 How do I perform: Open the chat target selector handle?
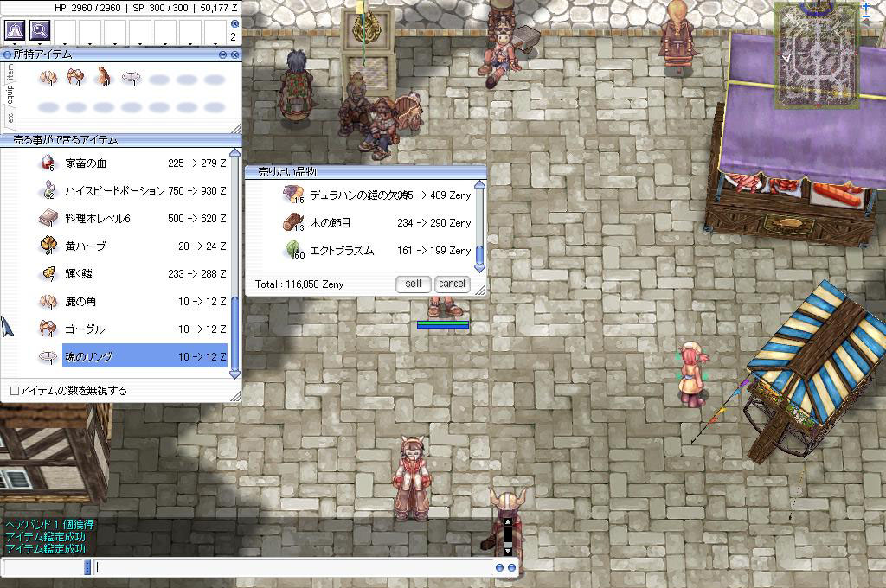point(87,567)
